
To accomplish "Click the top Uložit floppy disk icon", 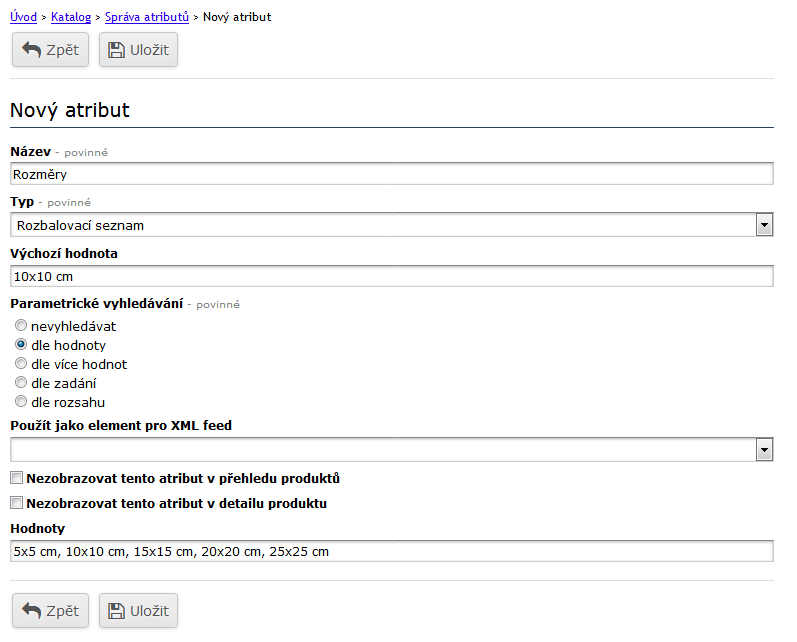I will [x=116, y=50].
